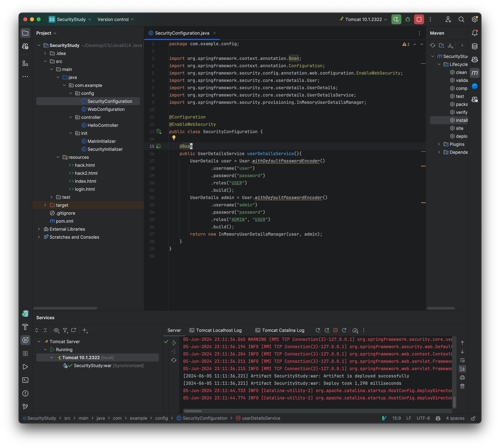The image size is (500, 448).
Task: Click the Search Everywhere magnifier icon
Action: pos(461,19)
